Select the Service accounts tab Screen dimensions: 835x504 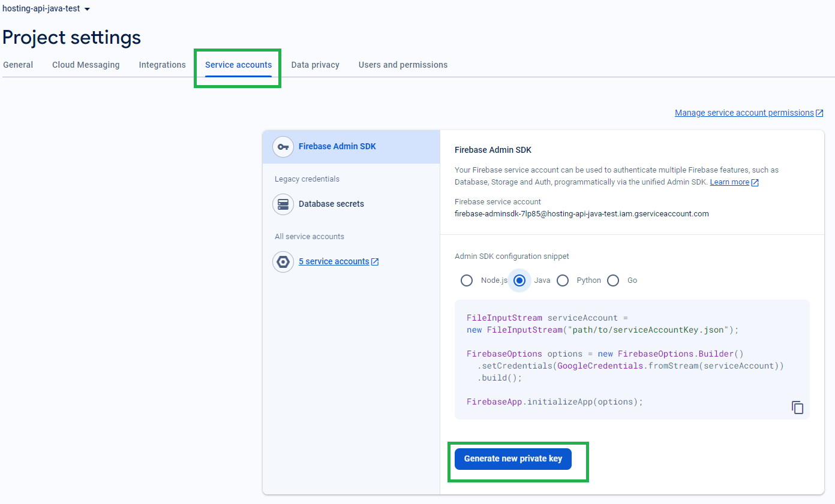(x=238, y=65)
